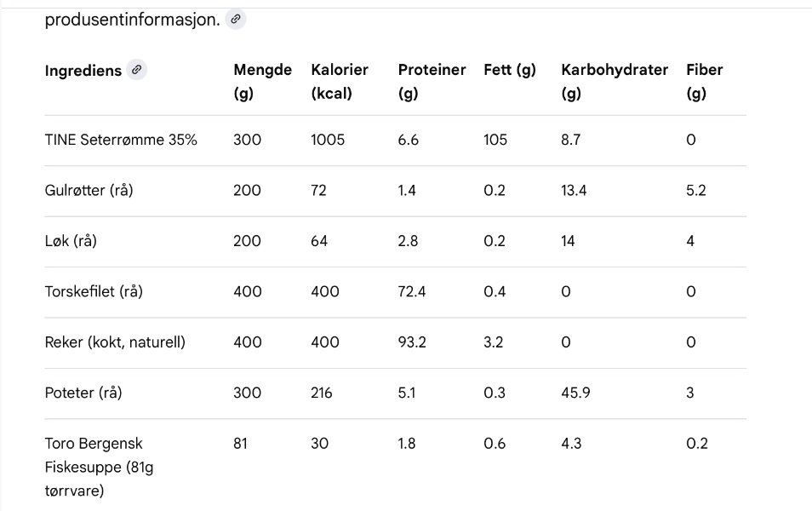Select the Fiber (g) column header
This screenshot has height=511, width=812.
coord(704,82)
